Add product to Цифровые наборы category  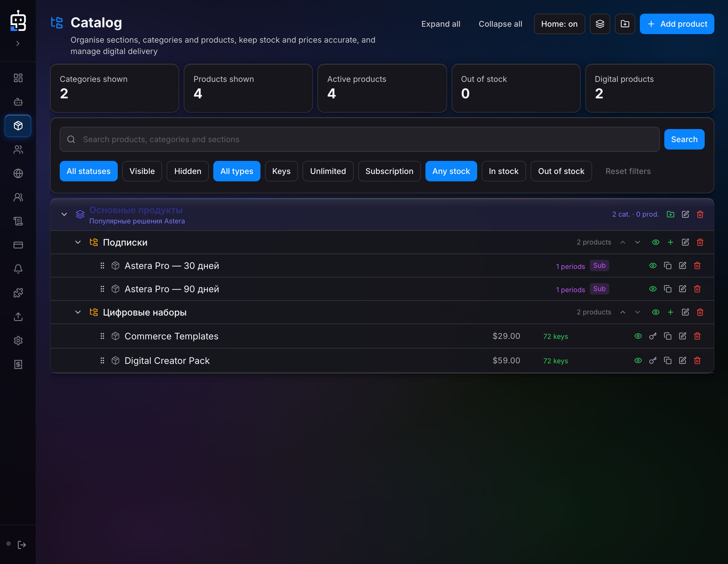pos(670,312)
